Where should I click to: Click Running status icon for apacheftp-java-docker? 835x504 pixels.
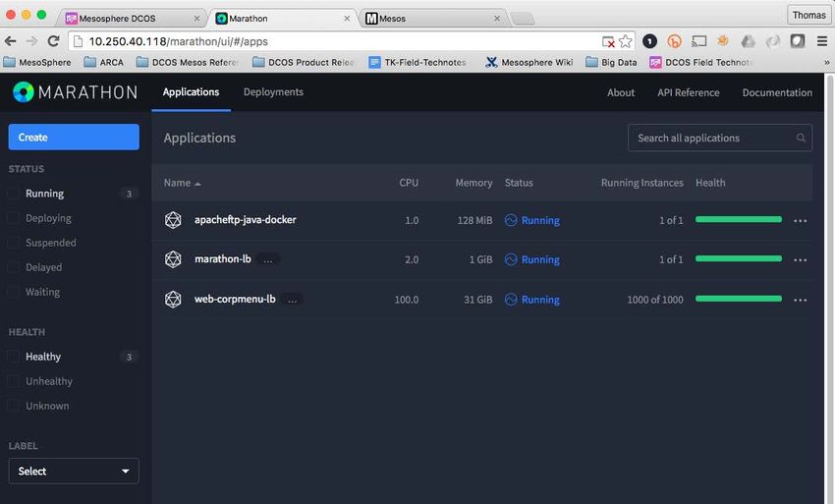tap(511, 220)
